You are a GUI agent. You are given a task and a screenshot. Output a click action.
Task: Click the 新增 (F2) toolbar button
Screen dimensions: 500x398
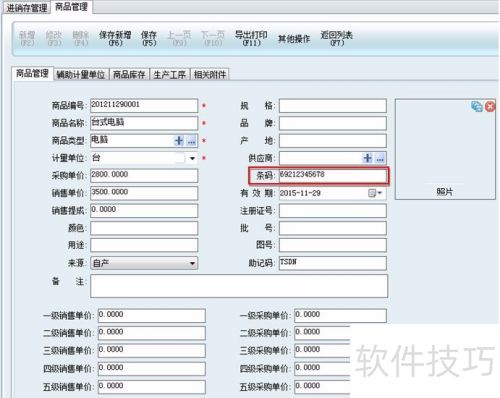pyautogui.click(x=27, y=38)
